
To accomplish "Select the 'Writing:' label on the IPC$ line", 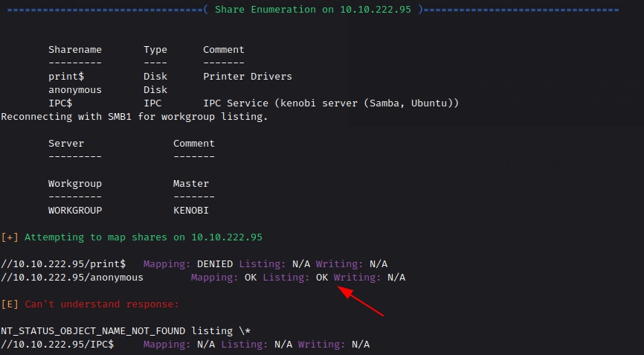I will [x=321, y=345].
